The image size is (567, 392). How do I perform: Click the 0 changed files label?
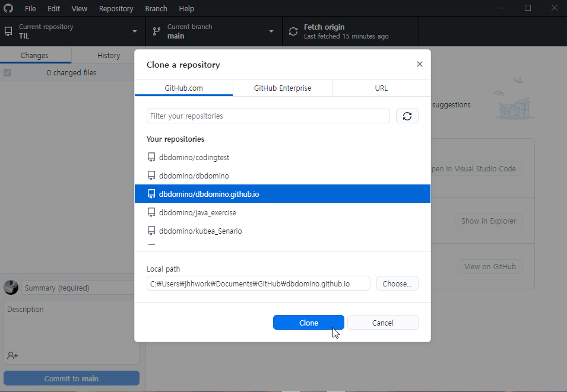pos(71,72)
